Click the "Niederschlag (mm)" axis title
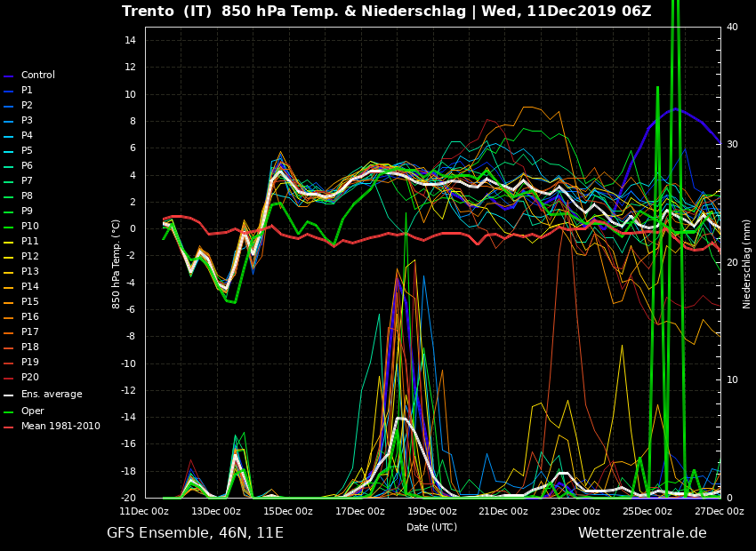Image resolution: width=756 pixels, height=551 pixels. [746, 264]
